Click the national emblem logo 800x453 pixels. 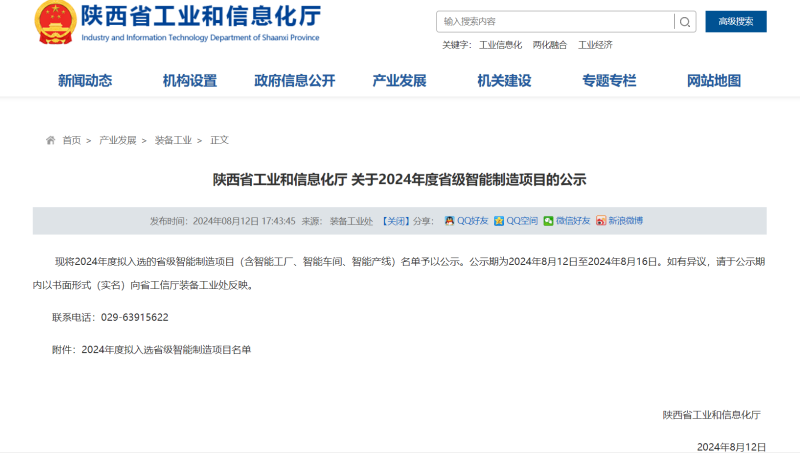[54, 22]
